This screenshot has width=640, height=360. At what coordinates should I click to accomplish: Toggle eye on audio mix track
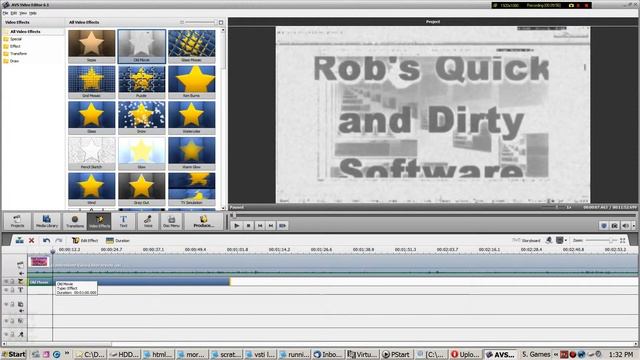pos(6,321)
